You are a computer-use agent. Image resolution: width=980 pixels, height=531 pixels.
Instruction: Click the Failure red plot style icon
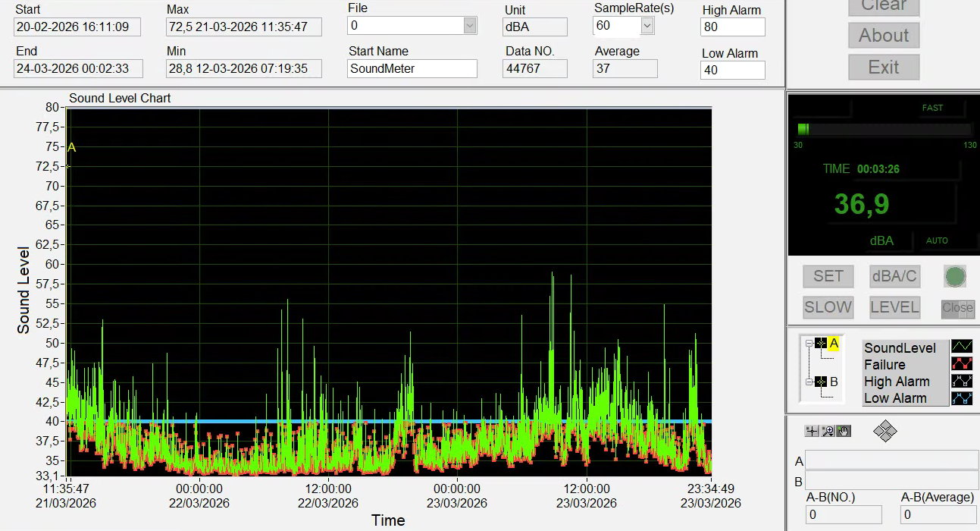coord(962,364)
